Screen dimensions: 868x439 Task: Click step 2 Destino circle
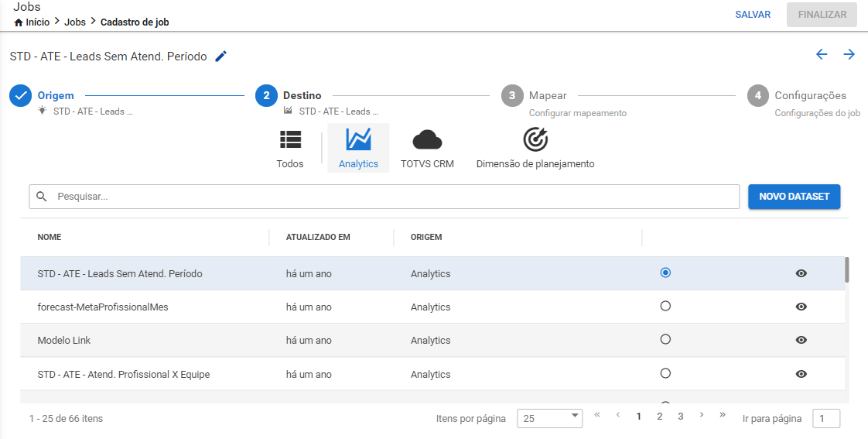pos(266,95)
